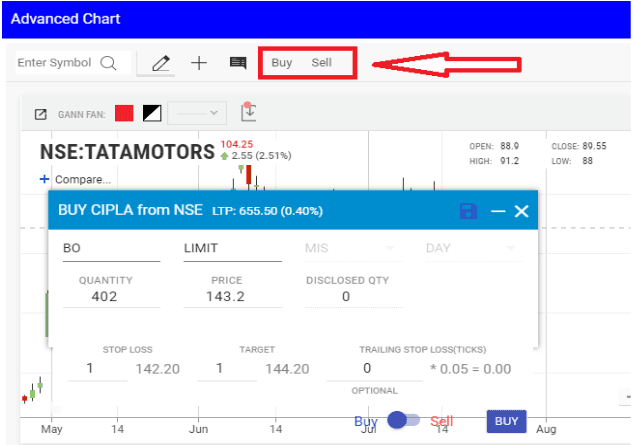Edit the Price field showing 143.2
This screenshot has height=445, width=634.
(x=232, y=297)
